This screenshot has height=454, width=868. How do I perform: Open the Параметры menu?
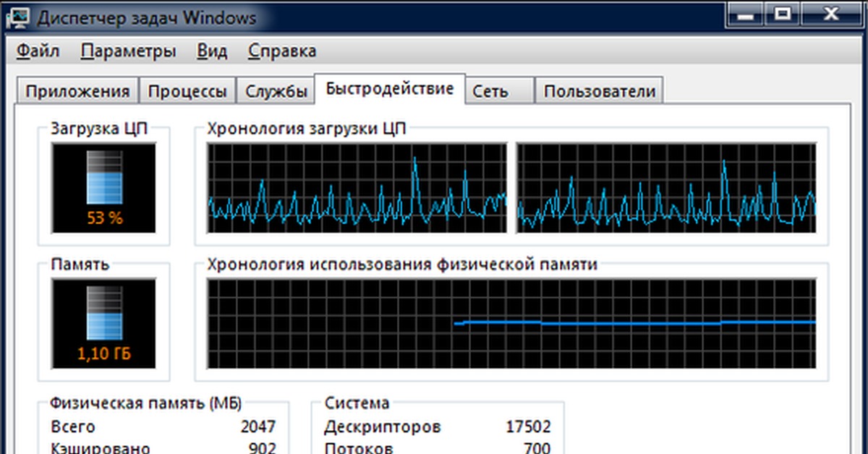[128, 51]
